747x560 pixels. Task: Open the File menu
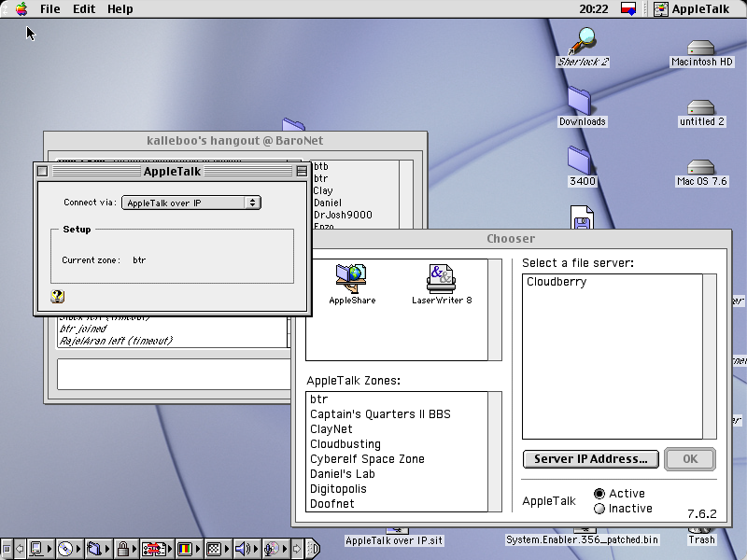pos(50,8)
